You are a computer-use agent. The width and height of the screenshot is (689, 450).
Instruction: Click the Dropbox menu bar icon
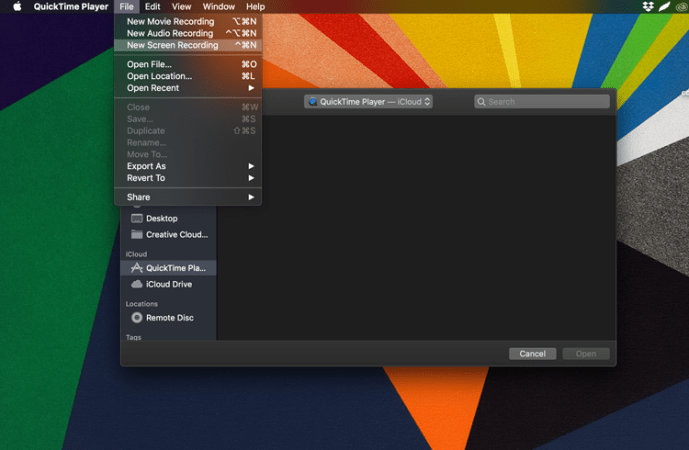click(648, 7)
